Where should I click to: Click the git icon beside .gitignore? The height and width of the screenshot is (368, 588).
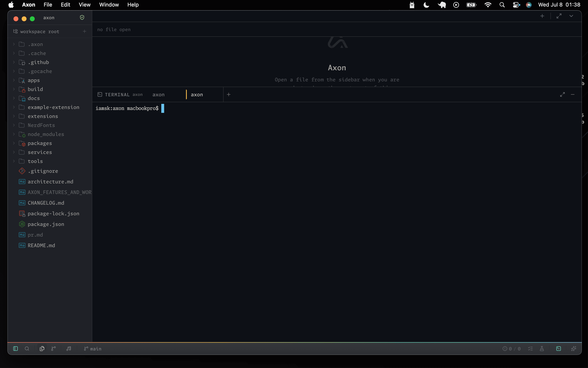click(x=22, y=171)
